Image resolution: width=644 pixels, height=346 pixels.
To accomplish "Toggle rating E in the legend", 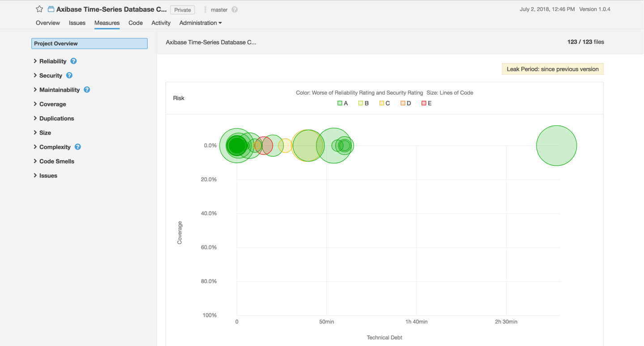I will (x=426, y=103).
